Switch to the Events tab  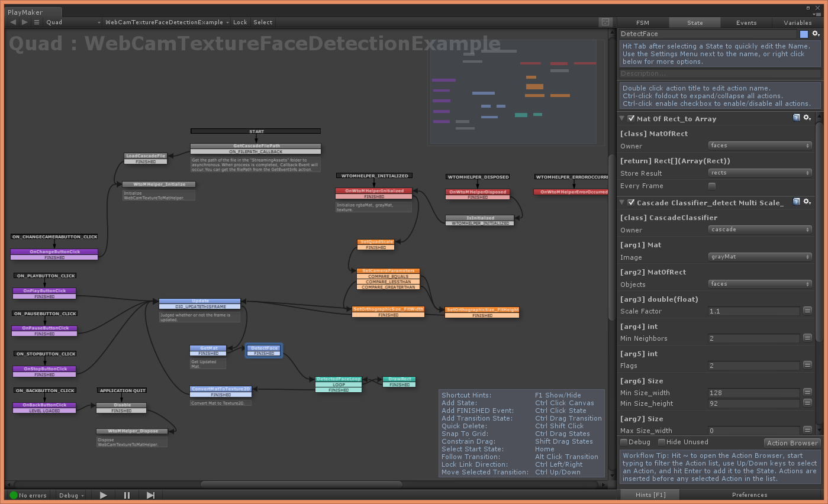(x=746, y=22)
